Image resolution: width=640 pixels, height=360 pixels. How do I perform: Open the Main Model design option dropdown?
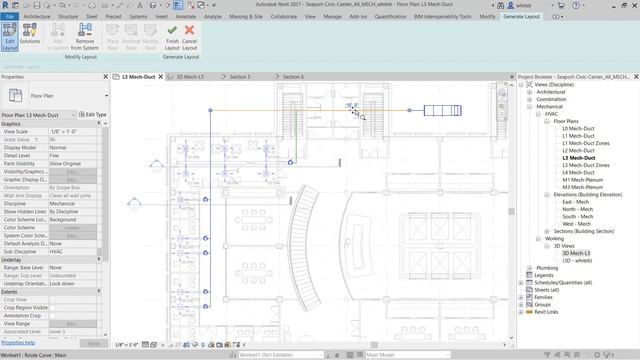tap(408, 355)
